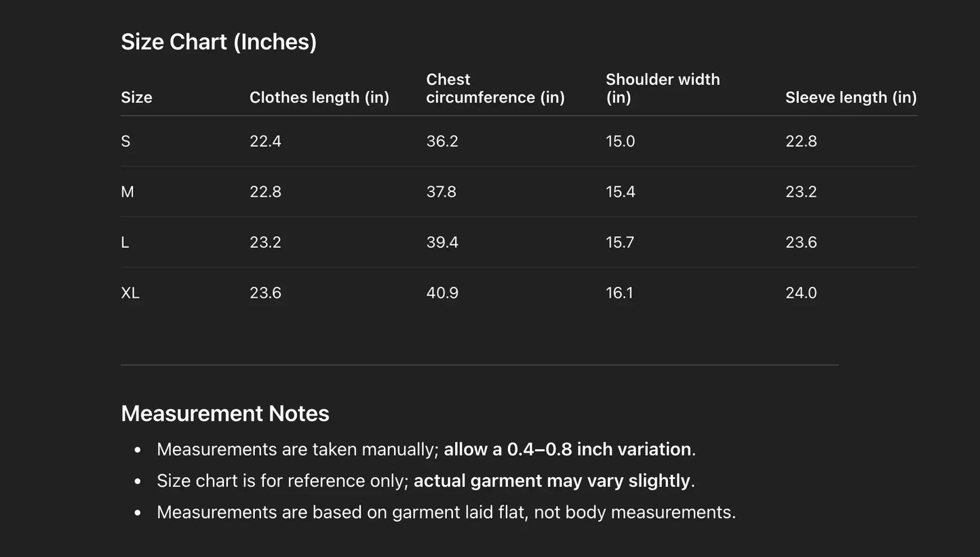
Task: Select the XL size row label
Action: coord(130,293)
